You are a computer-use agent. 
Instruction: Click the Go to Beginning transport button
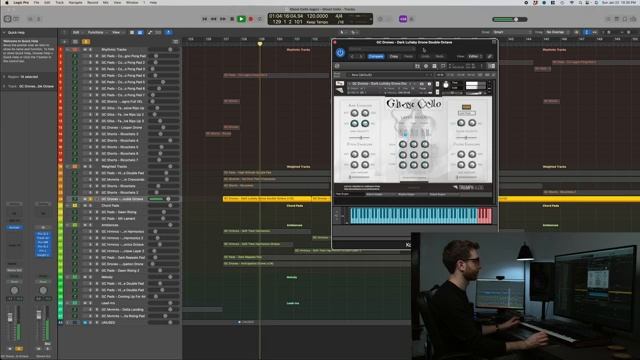204,19
